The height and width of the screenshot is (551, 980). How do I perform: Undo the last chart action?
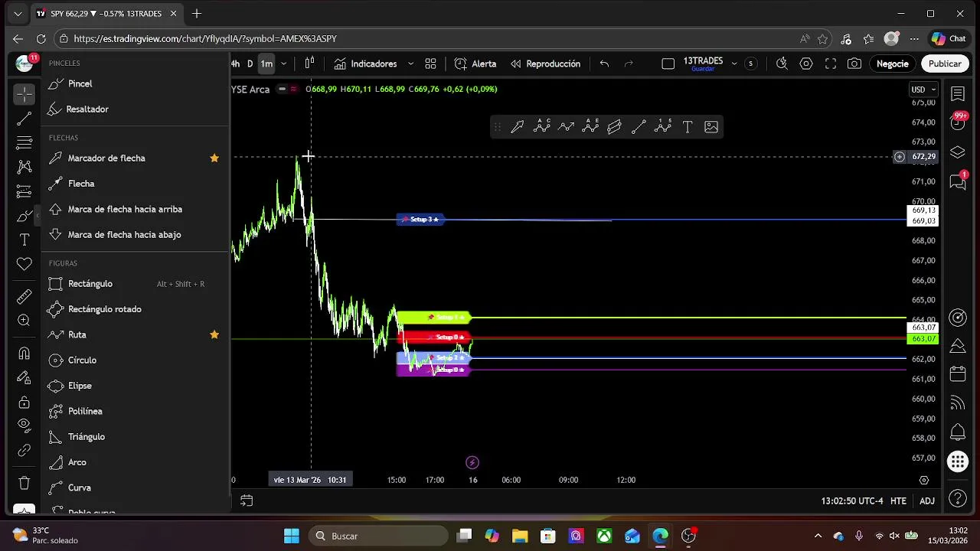(604, 64)
